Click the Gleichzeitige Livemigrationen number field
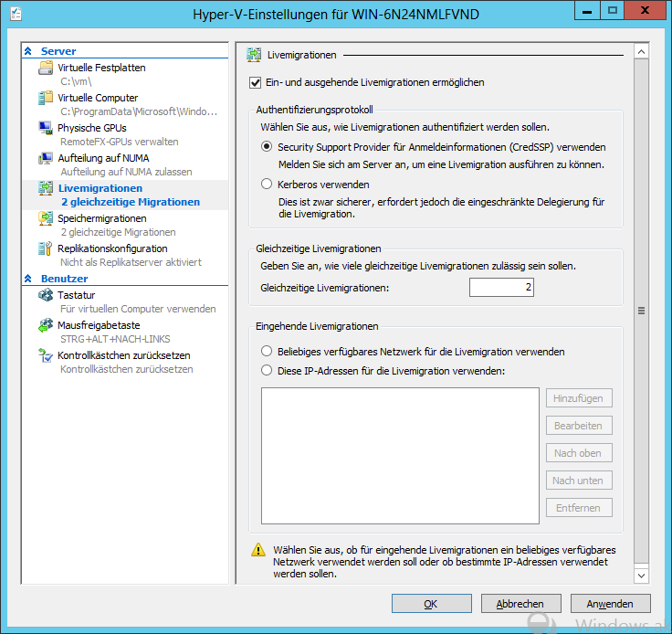 click(501, 288)
